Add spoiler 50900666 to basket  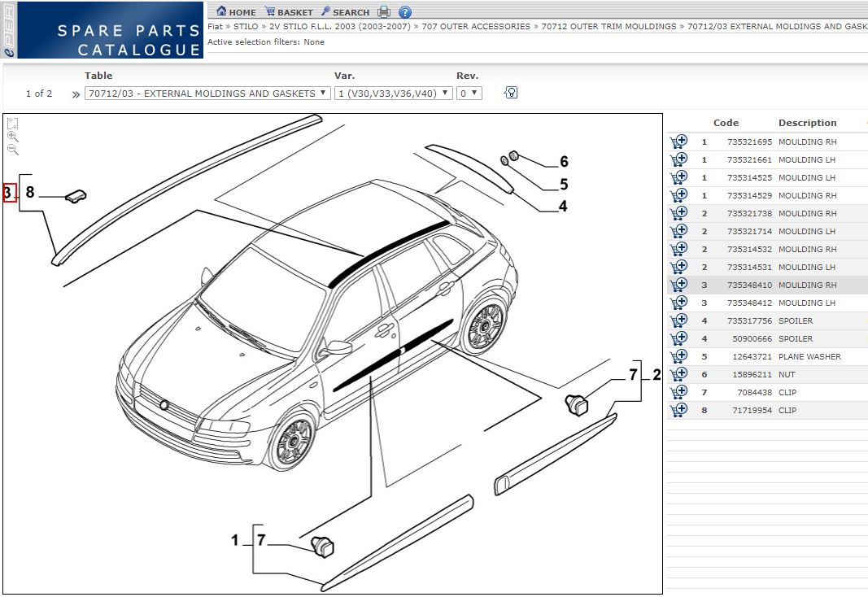[x=678, y=338]
